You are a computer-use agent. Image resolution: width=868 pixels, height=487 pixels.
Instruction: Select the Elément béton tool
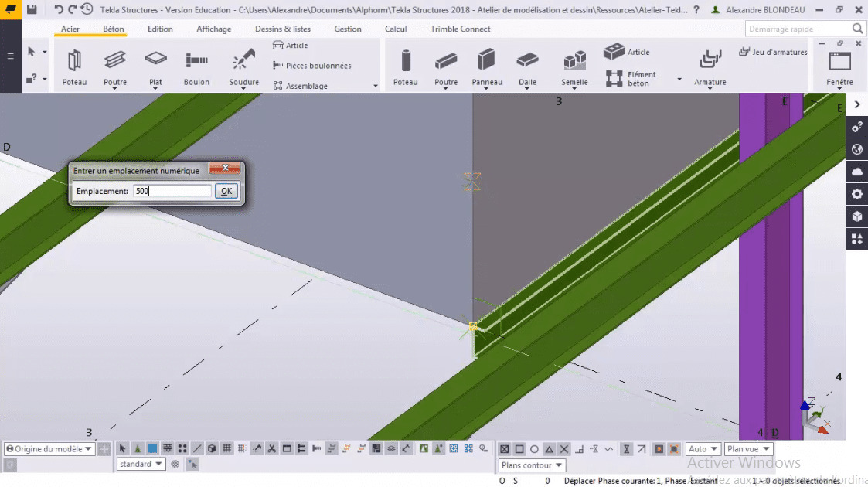pos(631,79)
